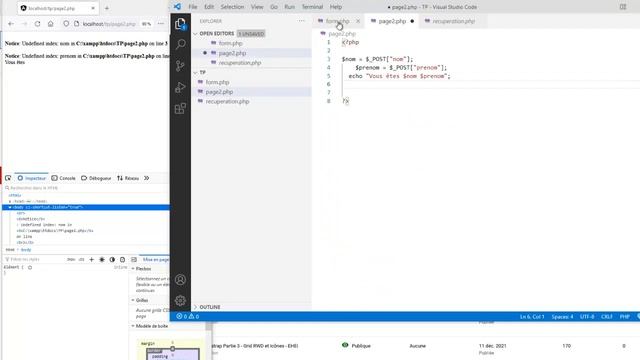Image resolution: width=640 pixels, height=360 pixels.
Task: Toggle the .cls class panel in devtools
Action: point(81,260)
